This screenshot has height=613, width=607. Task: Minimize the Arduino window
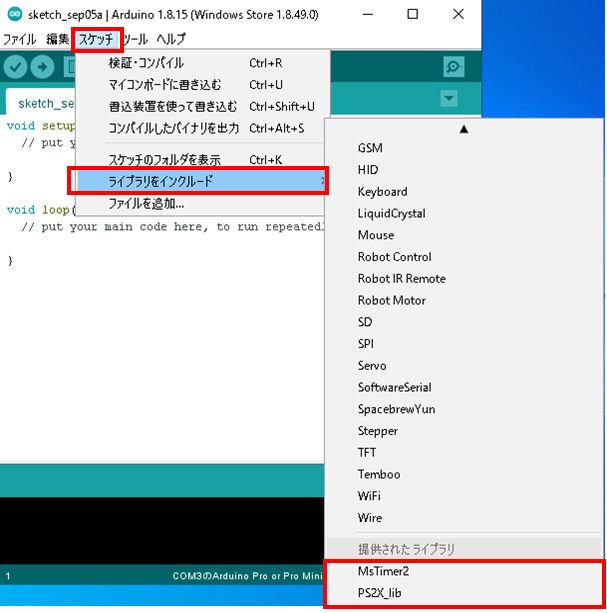click(368, 14)
